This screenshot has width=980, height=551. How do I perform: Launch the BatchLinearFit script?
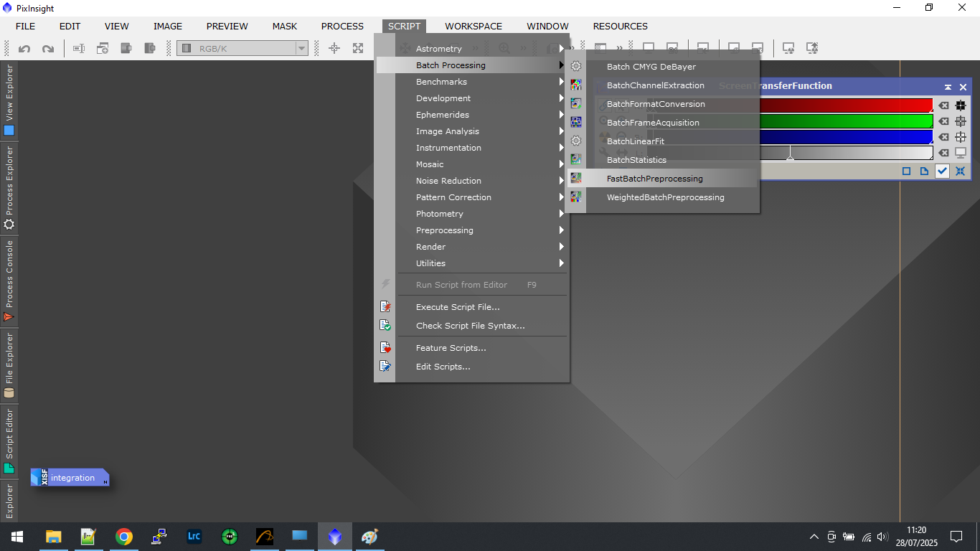point(636,141)
